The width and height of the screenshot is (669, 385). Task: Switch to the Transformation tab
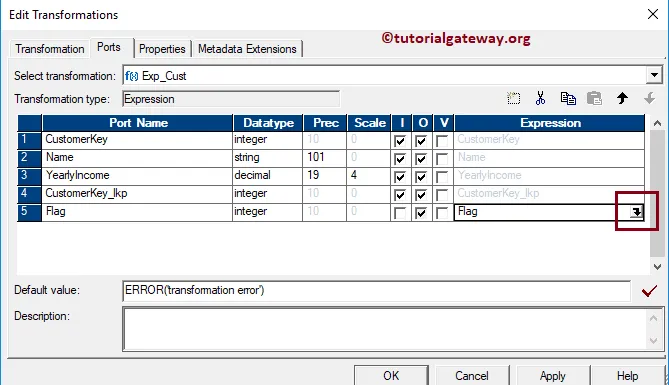(x=49, y=49)
